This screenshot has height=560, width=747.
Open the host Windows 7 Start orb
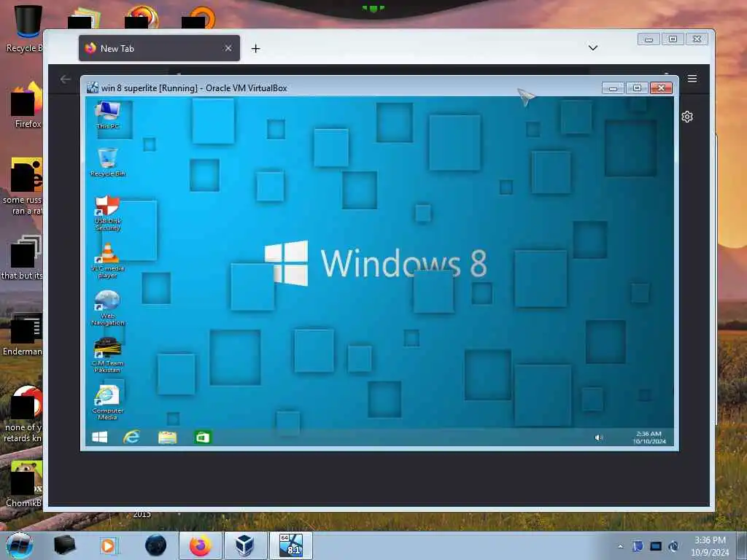click(20, 545)
